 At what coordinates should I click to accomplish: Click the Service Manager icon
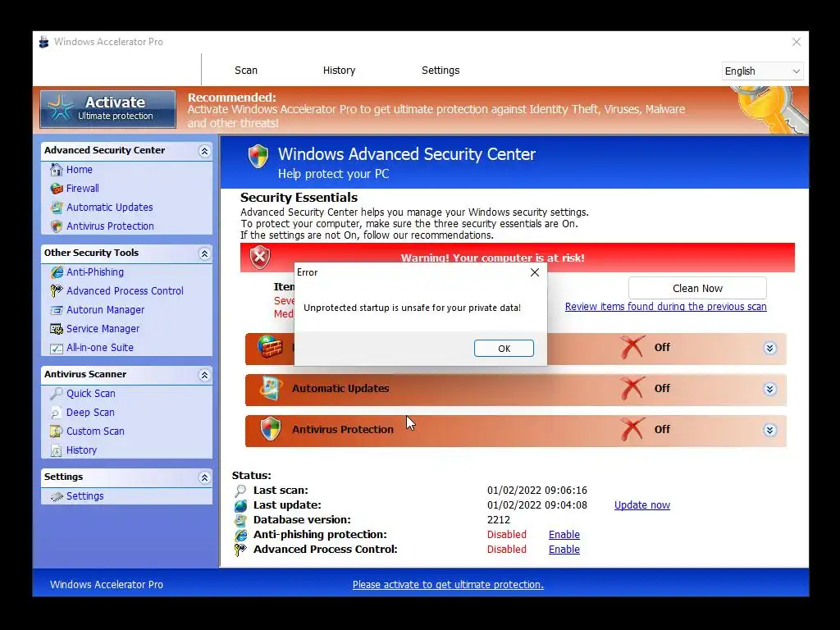(57, 329)
